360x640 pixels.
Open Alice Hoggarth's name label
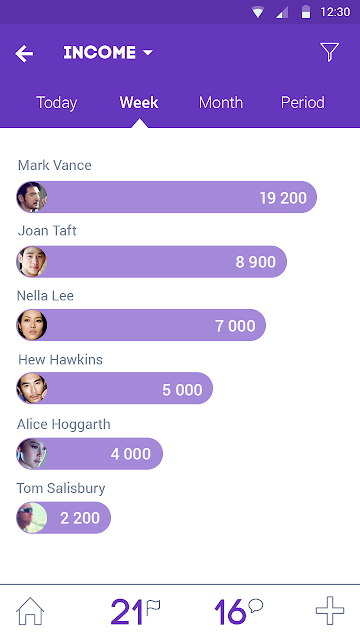(64, 424)
